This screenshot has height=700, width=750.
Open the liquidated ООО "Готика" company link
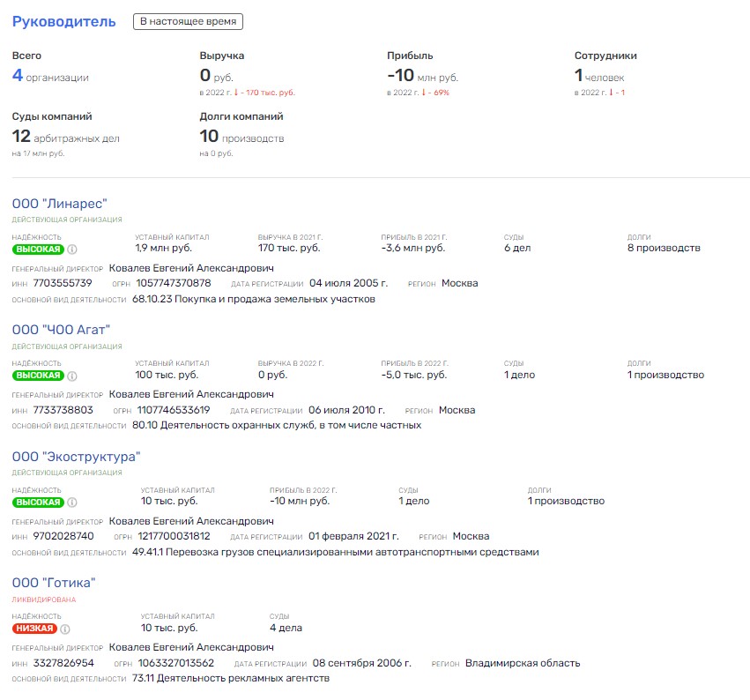coord(54,583)
